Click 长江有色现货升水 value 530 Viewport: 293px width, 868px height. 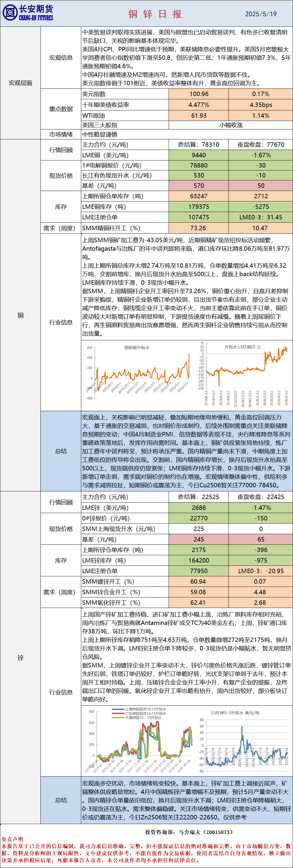[x=199, y=175]
